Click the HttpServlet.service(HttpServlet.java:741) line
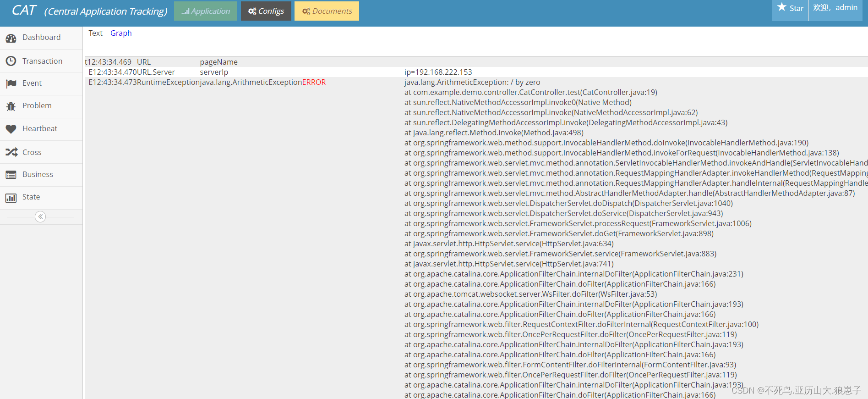Viewport: 868px width, 399px height. click(x=509, y=264)
